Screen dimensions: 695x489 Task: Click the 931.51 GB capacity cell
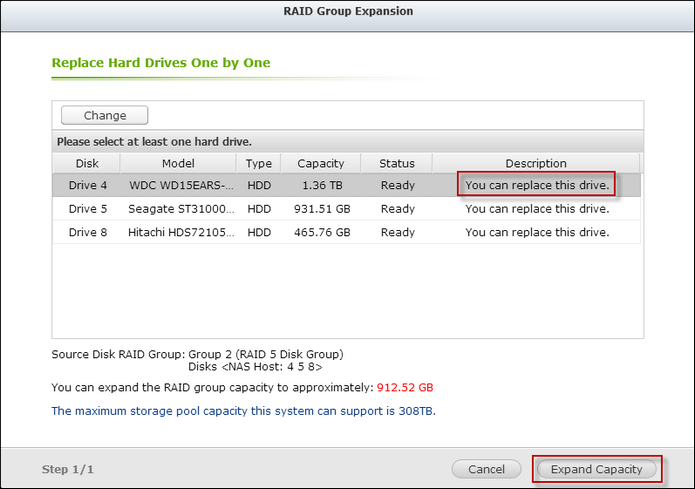point(320,209)
